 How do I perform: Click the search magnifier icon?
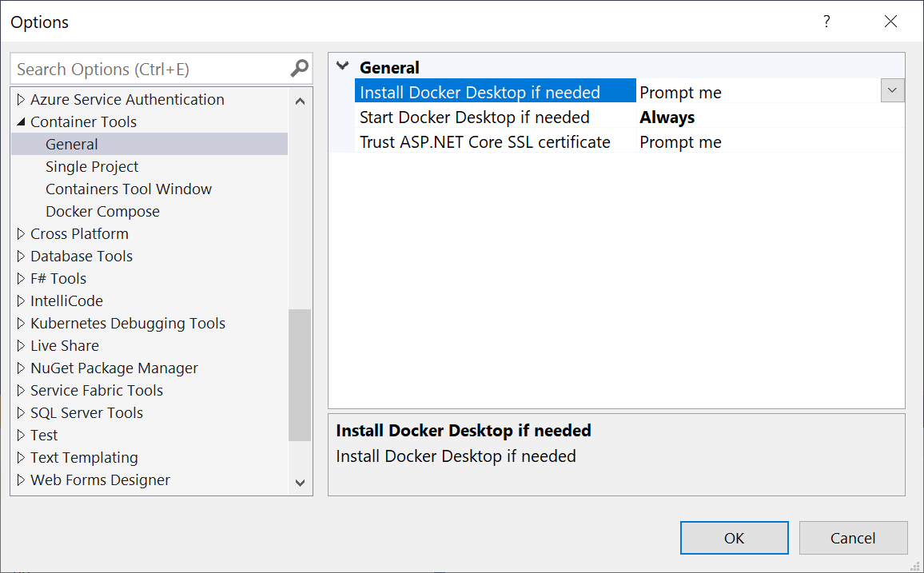pyautogui.click(x=299, y=69)
